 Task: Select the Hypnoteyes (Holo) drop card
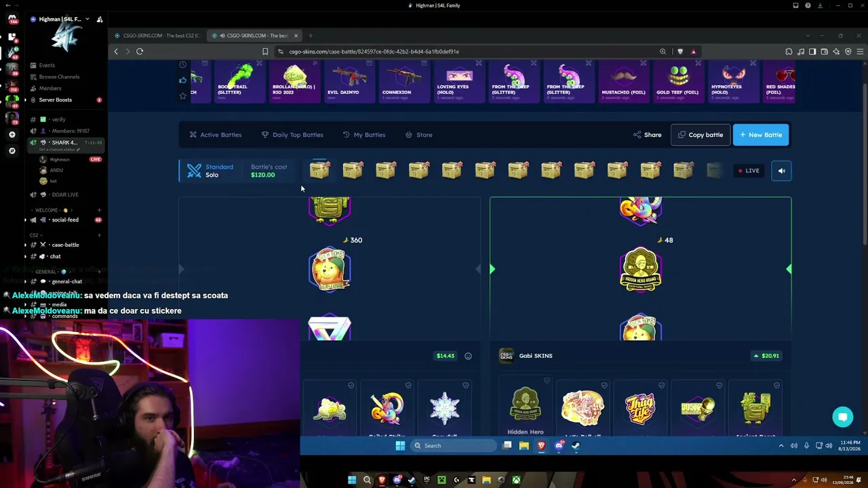point(733,81)
